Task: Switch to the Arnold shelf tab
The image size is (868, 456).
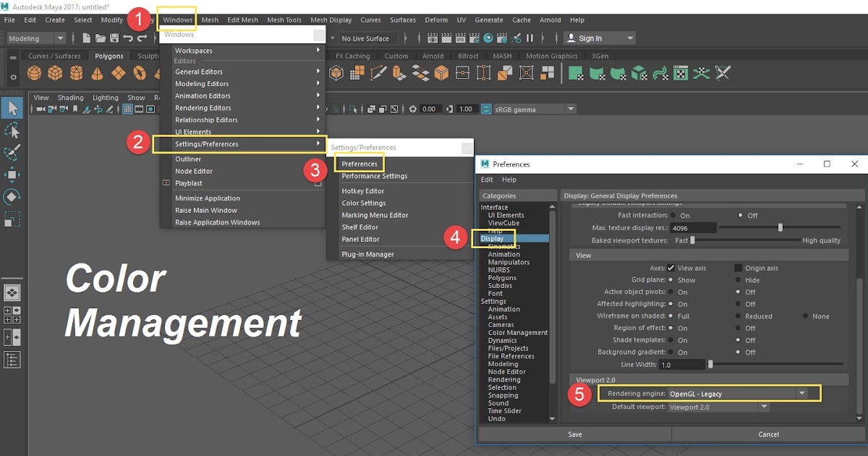Action: [x=433, y=55]
